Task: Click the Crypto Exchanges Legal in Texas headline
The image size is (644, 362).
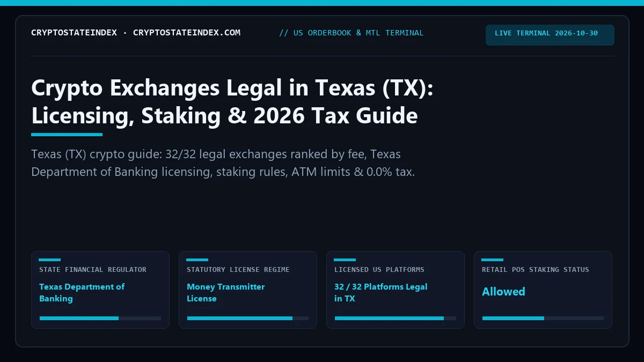Action: click(x=232, y=102)
